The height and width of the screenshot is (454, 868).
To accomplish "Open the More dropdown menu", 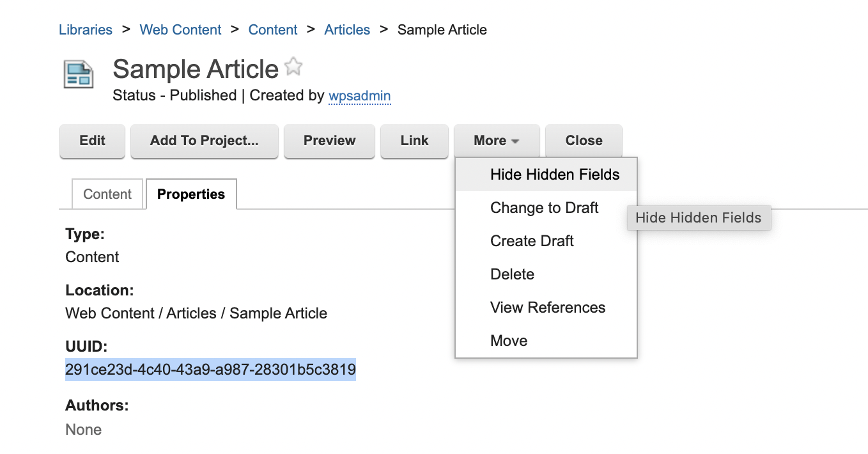I will [x=497, y=141].
